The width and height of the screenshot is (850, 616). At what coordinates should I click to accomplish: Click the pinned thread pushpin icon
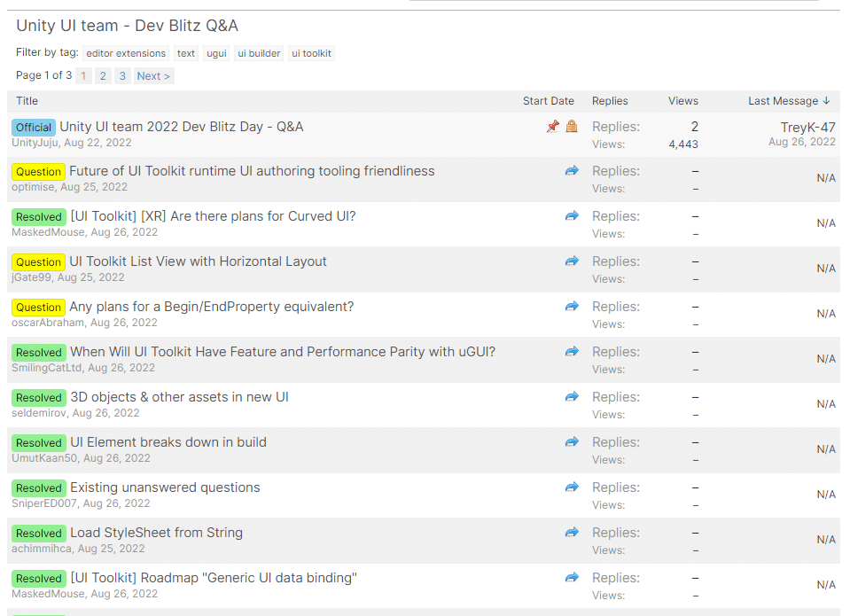click(x=552, y=127)
